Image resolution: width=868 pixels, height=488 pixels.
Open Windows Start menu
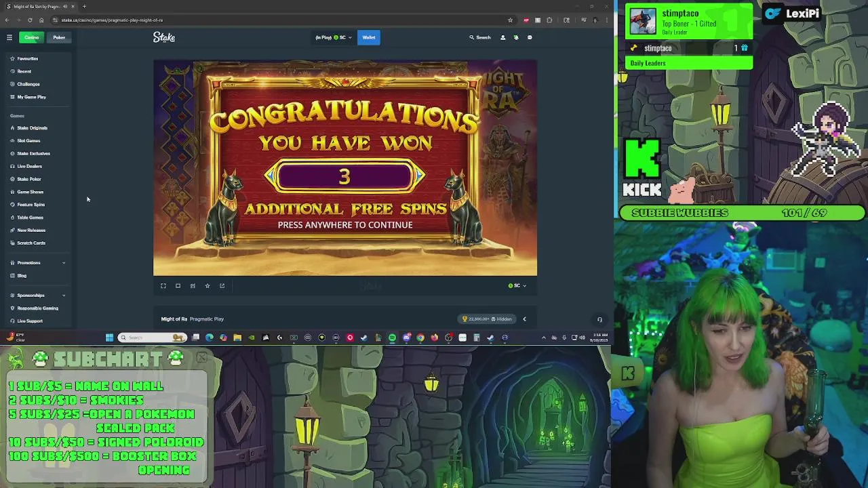[x=109, y=338]
